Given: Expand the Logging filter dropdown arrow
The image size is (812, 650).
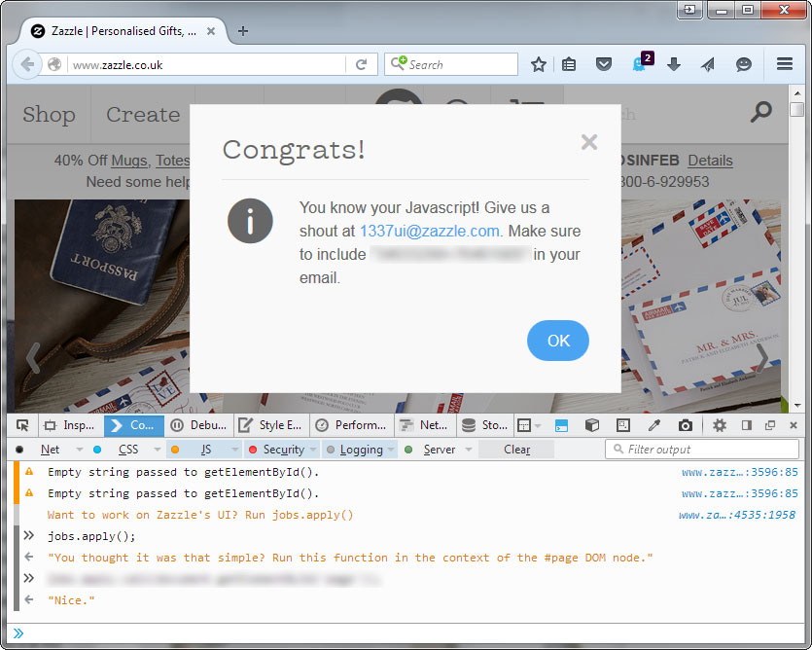Looking at the screenshot, I should [x=390, y=450].
